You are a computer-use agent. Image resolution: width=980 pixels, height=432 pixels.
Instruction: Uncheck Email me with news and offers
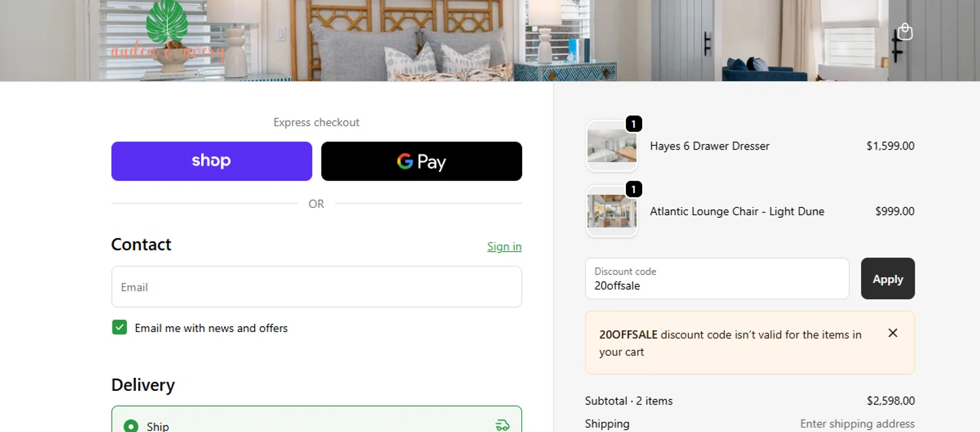pyautogui.click(x=120, y=327)
